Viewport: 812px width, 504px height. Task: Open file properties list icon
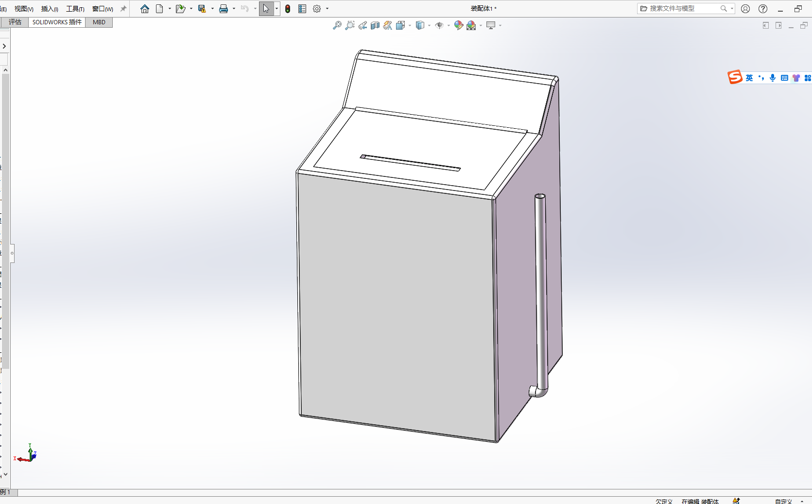[x=302, y=9]
